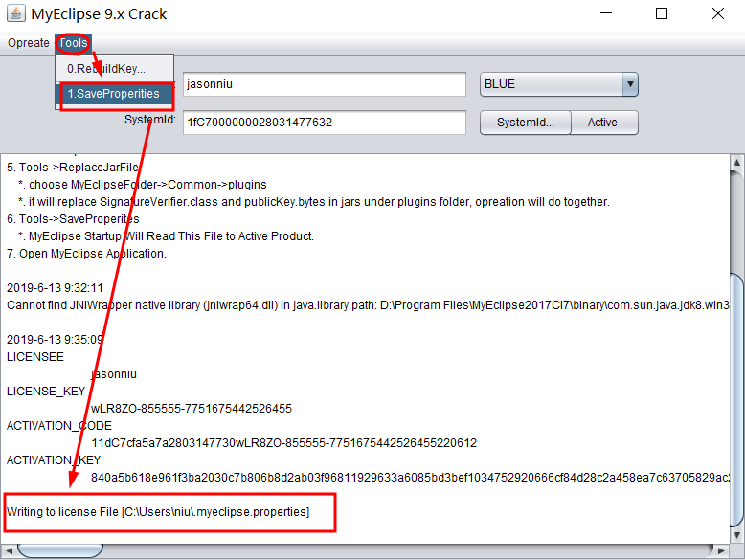Click activation key starting '840a5b618e961f3b'

tap(410, 478)
